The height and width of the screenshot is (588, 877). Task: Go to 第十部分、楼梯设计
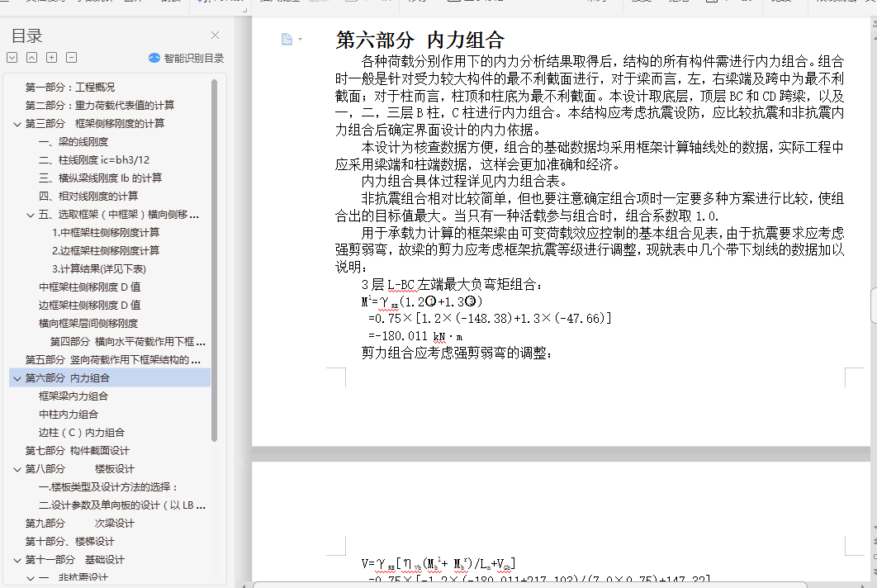(70, 542)
